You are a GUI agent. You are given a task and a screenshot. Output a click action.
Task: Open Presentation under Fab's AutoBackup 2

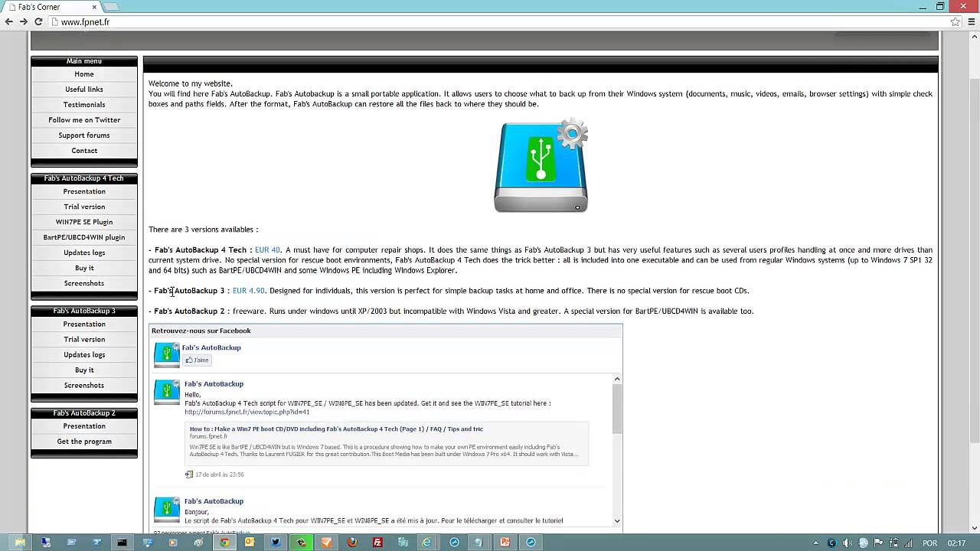point(84,426)
